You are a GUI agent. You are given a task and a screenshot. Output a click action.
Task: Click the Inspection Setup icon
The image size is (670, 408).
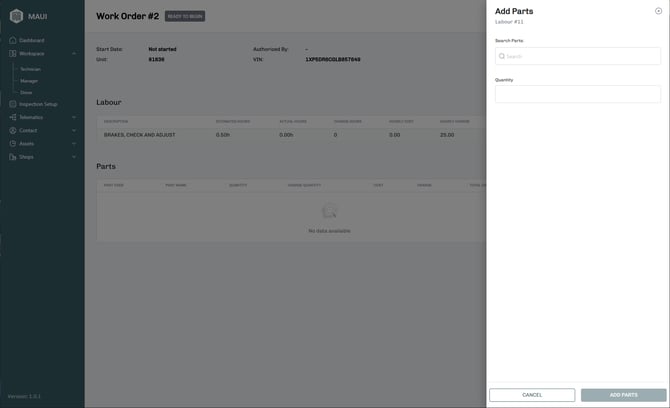[x=13, y=104]
